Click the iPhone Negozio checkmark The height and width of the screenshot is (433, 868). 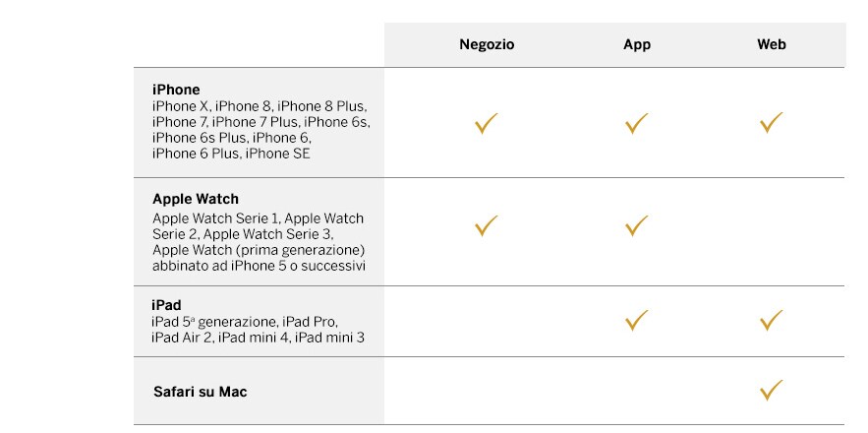[487, 124]
